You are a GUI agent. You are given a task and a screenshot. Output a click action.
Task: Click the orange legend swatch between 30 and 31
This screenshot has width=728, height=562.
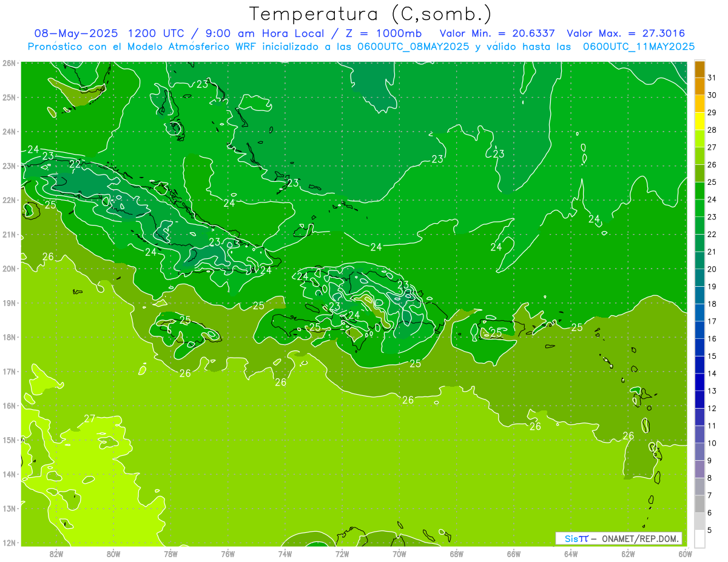coord(699,86)
